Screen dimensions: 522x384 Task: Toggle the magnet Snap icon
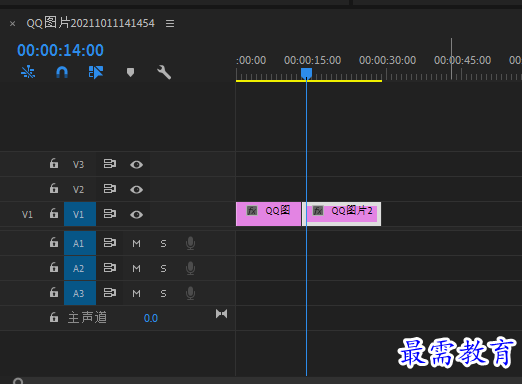coord(62,72)
